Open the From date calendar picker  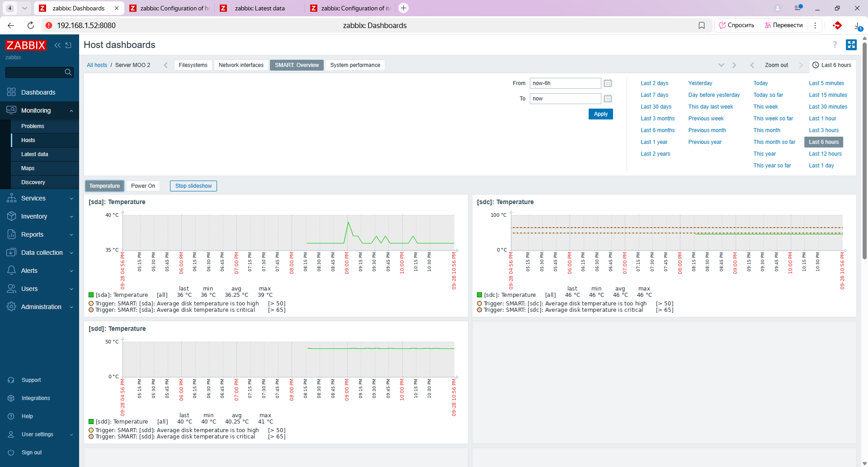click(x=608, y=83)
